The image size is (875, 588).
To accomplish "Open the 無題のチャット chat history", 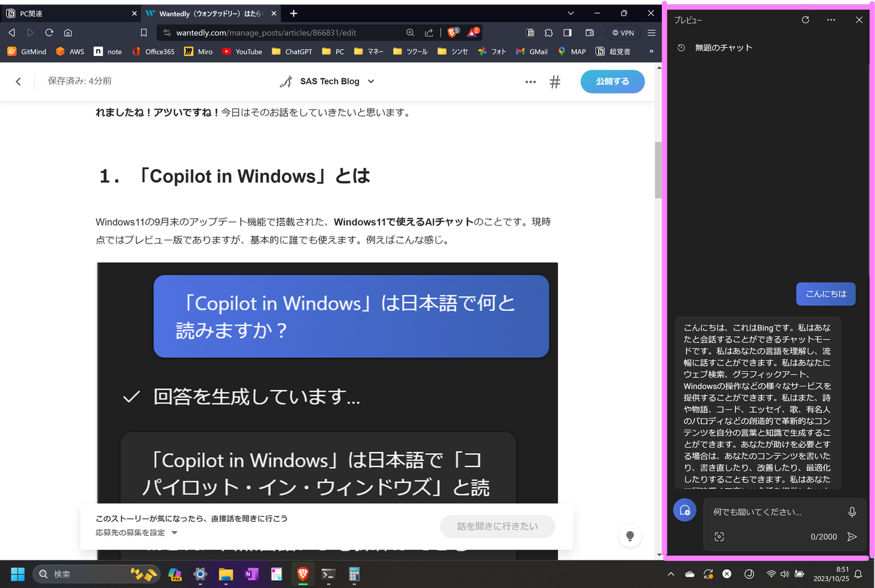I will pyautogui.click(x=716, y=47).
